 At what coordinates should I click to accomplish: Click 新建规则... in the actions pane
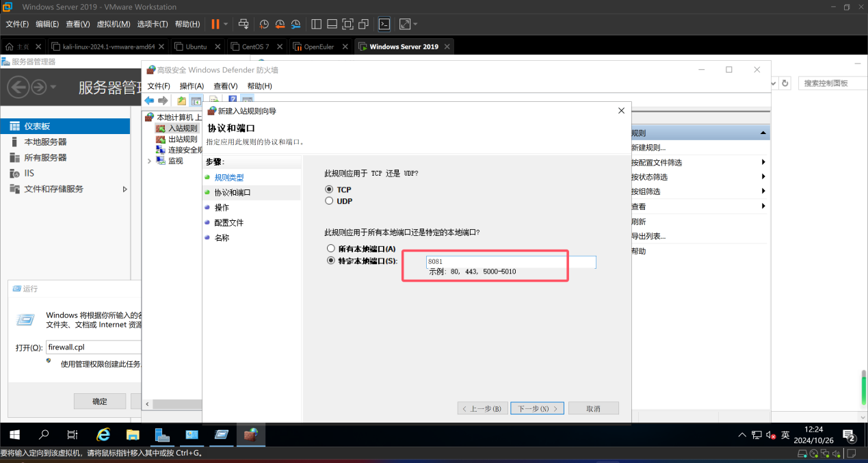click(648, 148)
